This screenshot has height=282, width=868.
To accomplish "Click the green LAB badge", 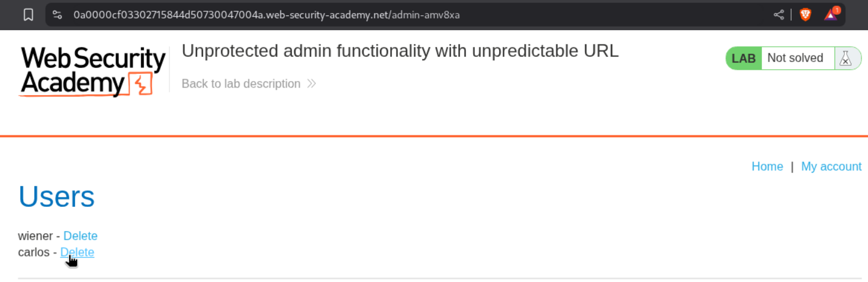I will (x=744, y=59).
